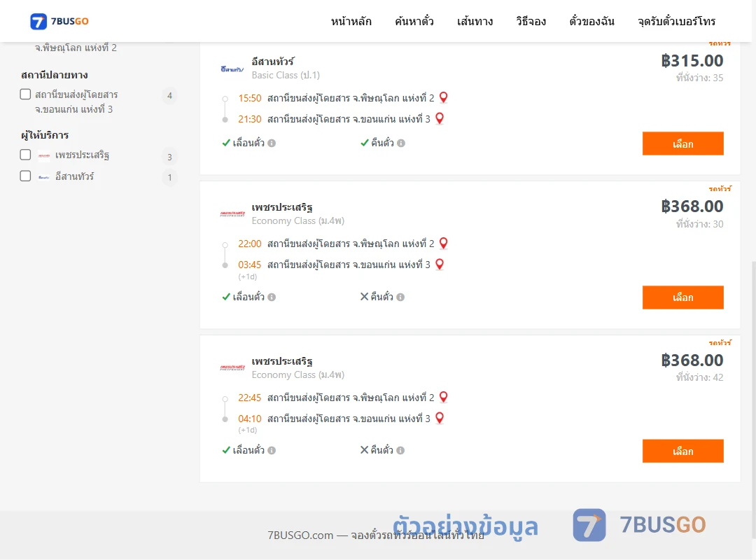Open เส้นทาง in the top navigation
This screenshot has height=560, width=756.
[x=475, y=21]
